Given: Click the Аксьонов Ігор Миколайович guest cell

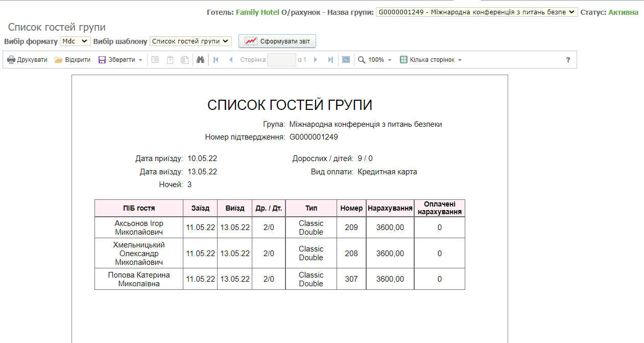Looking at the screenshot, I should pyautogui.click(x=139, y=227).
